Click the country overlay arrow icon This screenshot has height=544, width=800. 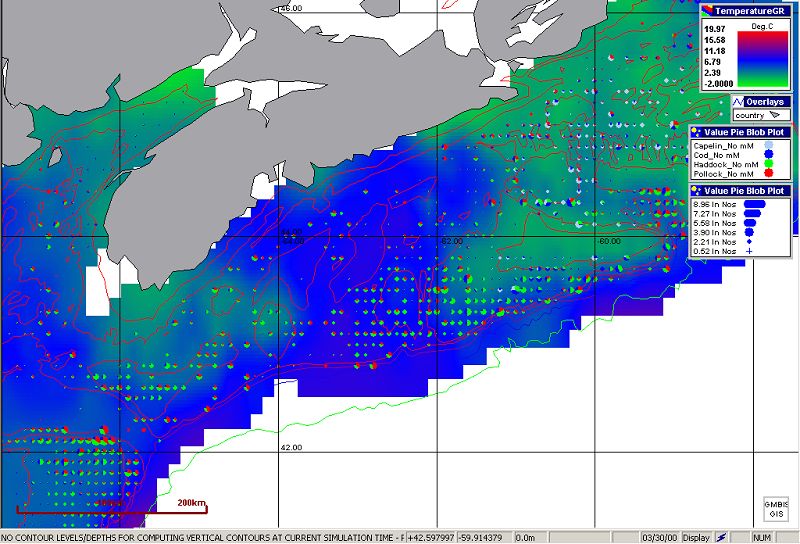tap(774, 115)
